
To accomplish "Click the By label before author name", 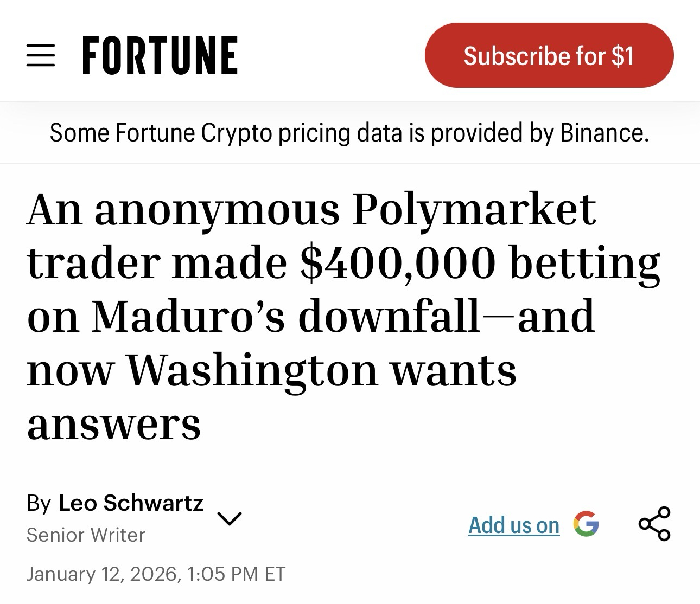I will 39,504.
